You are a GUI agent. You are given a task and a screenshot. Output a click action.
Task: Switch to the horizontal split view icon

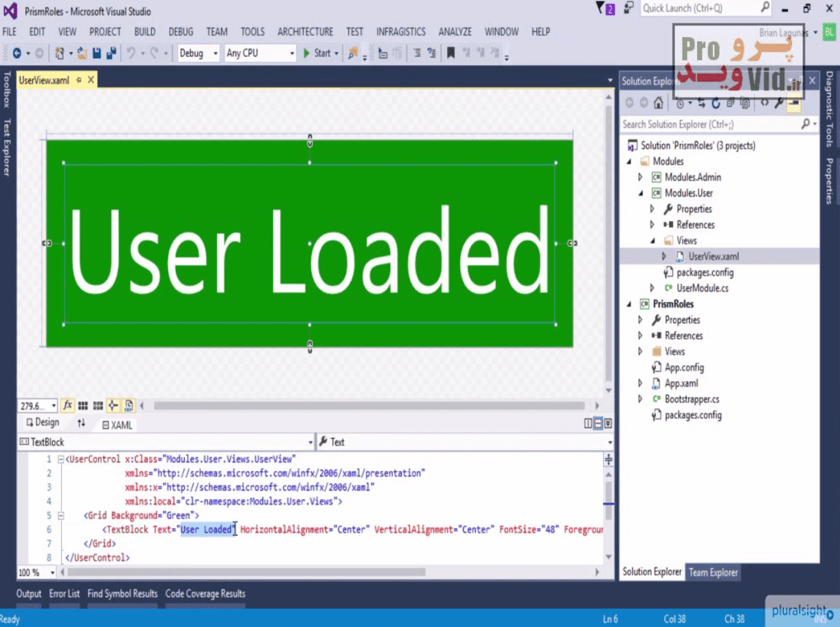pyautogui.click(x=598, y=424)
